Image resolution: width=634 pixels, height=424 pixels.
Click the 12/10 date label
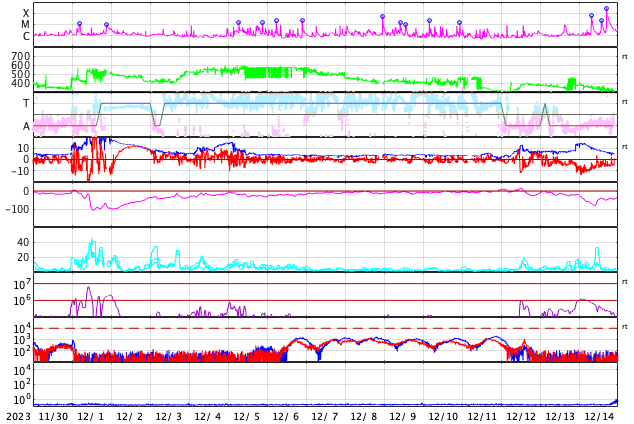tap(443, 417)
